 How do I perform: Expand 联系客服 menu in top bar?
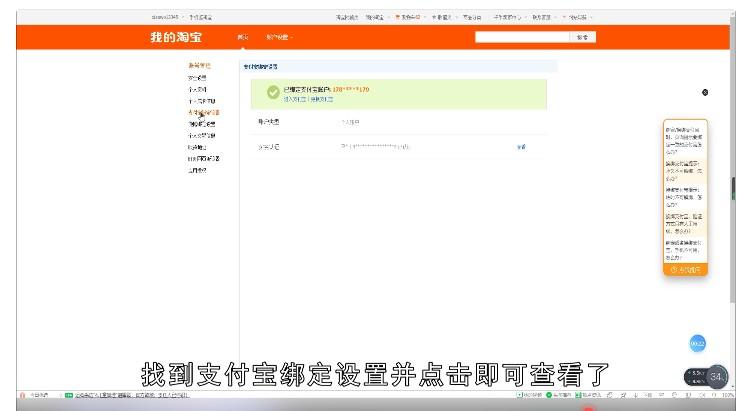pos(543,17)
